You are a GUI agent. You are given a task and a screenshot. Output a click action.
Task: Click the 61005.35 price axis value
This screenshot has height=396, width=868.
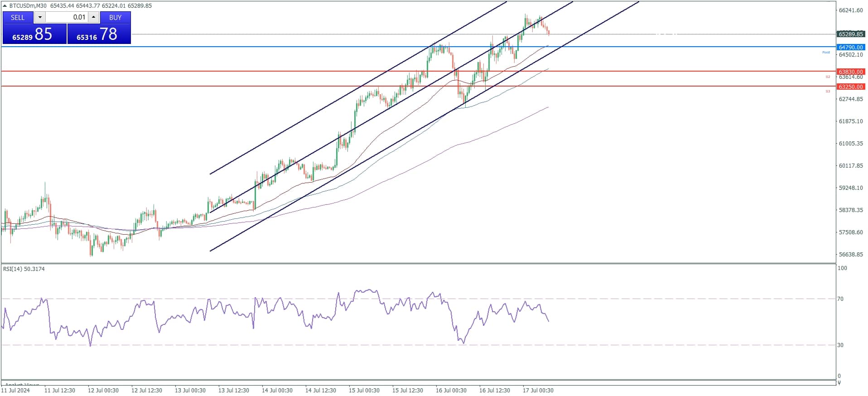[851, 144]
